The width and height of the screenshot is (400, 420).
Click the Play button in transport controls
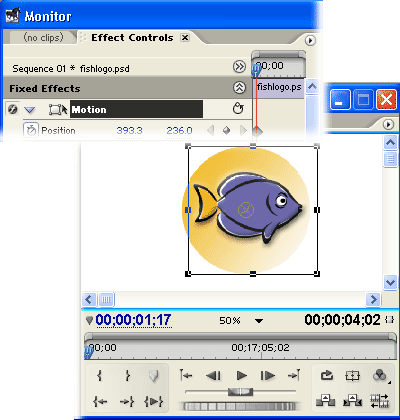[x=241, y=376]
